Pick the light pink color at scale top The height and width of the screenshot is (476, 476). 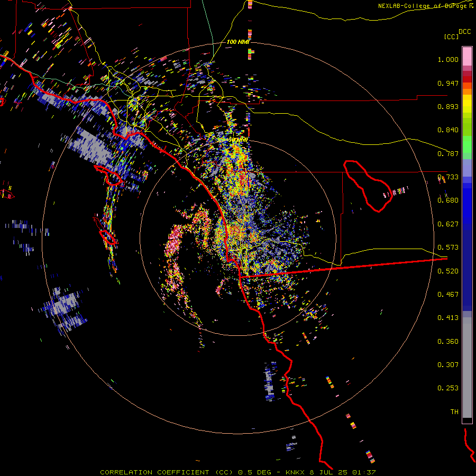coord(467,57)
